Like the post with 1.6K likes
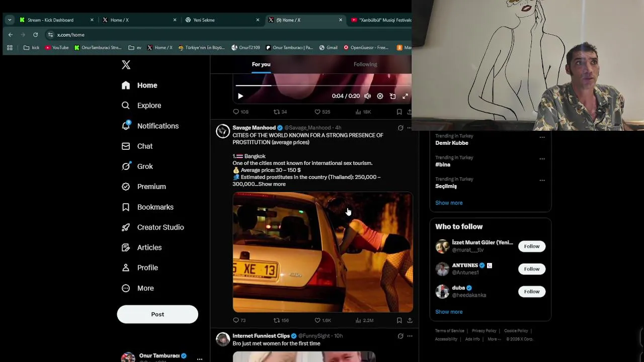The width and height of the screenshot is (644, 362). (x=323, y=320)
